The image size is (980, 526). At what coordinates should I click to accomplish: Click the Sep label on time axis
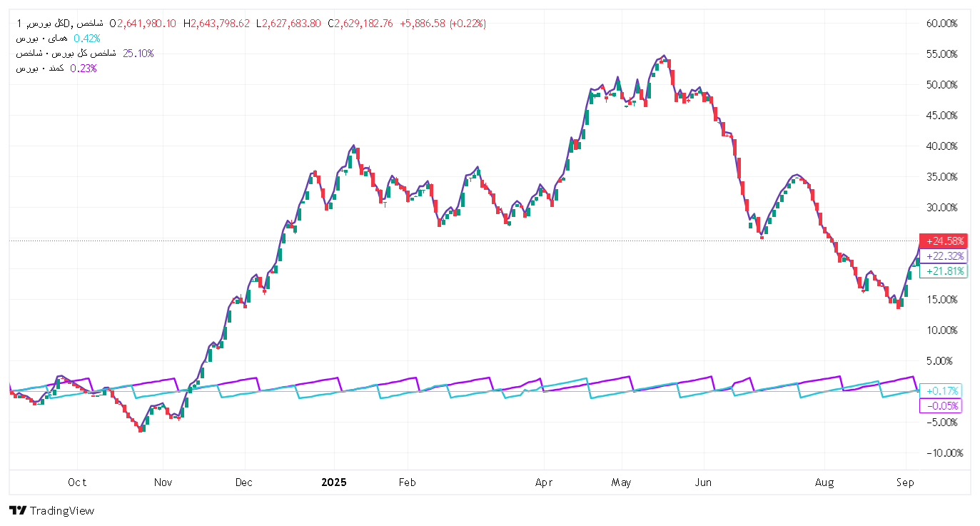[906, 482]
